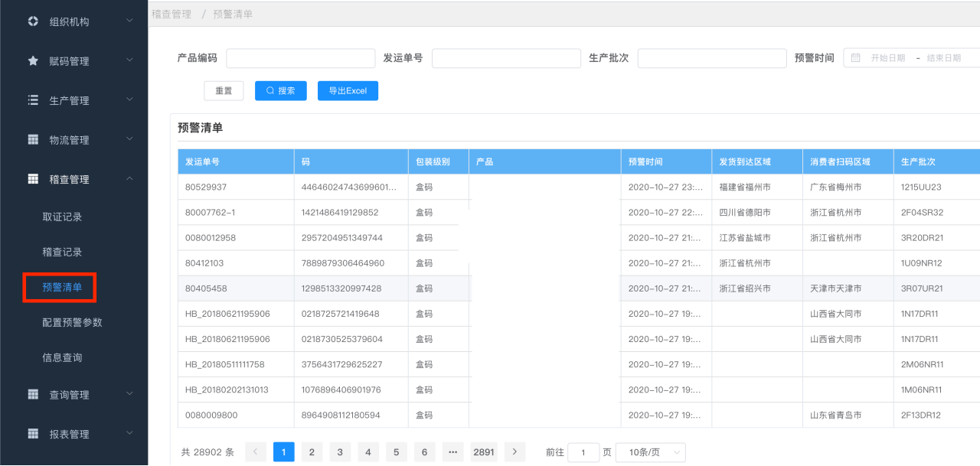Image resolution: width=980 pixels, height=466 pixels.
Task: Expand the 组织机构 menu chevron
Action: pyautogui.click(x=129, y=21)
